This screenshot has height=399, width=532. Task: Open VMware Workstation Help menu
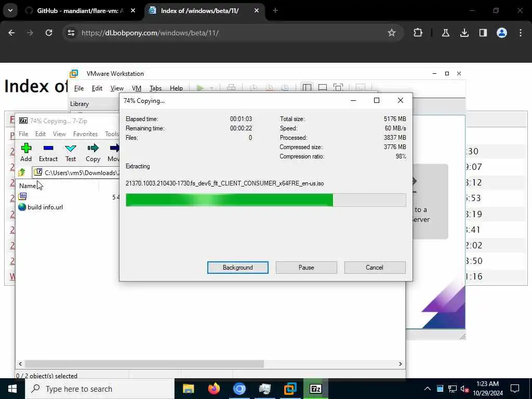coord(177,88)
